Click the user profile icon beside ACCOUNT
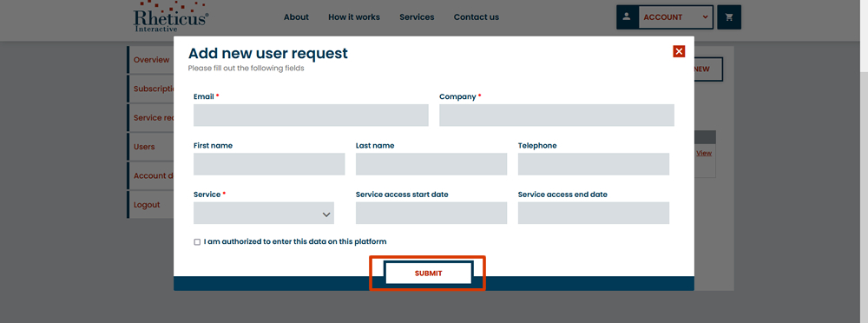This screenshot has height=323, width=868. 627,17
